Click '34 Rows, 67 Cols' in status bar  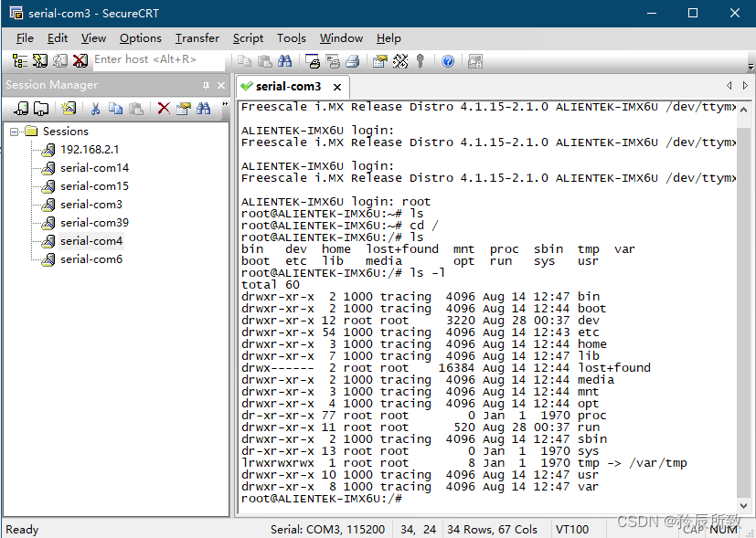click(492, 530)
